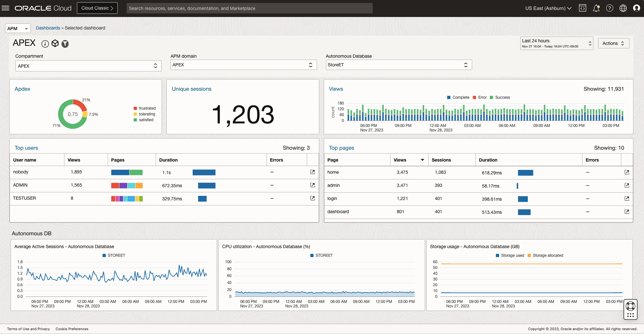
Task: Open the user profile avatar menu
Action: [x=636, y=8]
